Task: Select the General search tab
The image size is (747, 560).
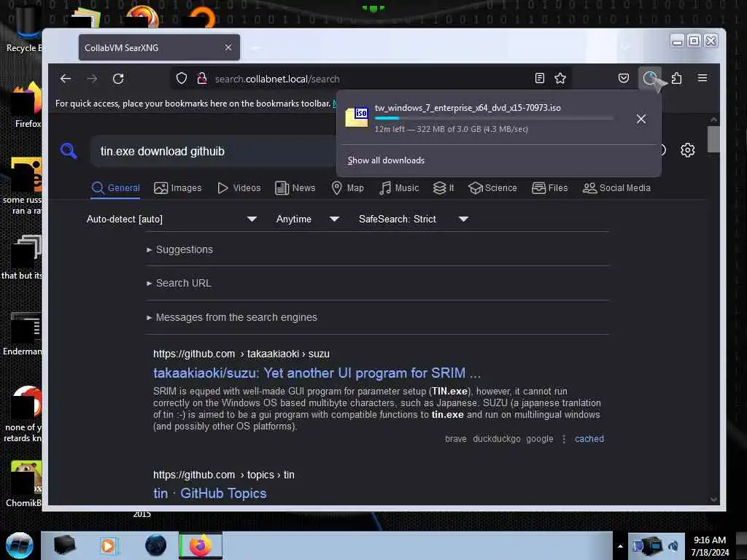Action: click(x=116, y=188)
